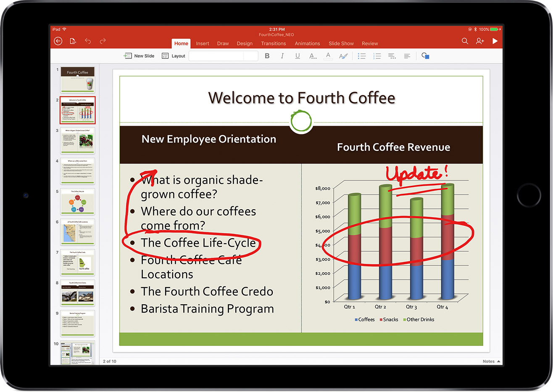Screen dimensions: 553x392
Task: Select slide 4 thumbnail
Action: 78,171
